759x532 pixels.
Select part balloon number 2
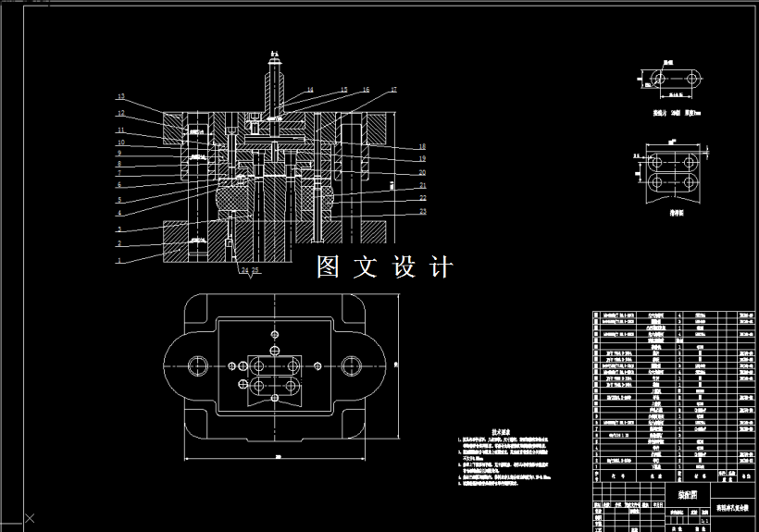[x=119, y=243]
